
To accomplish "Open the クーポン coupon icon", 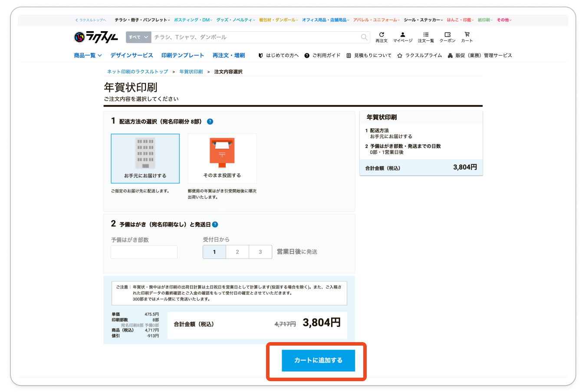I will tap(447, 37).
